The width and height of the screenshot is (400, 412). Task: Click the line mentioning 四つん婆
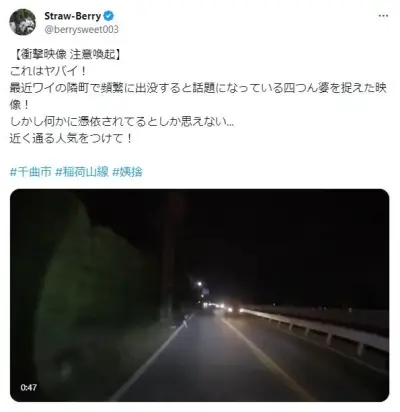[198, 88]
